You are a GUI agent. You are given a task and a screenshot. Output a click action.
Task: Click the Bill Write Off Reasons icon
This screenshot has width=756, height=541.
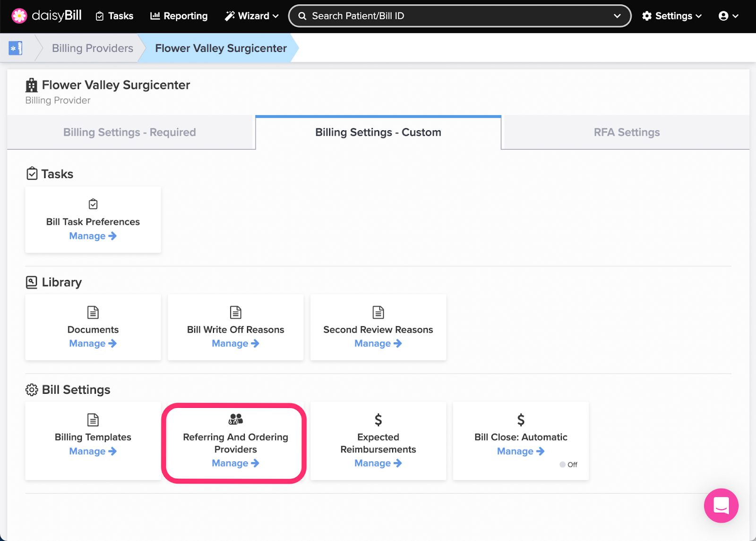[236, 312]
